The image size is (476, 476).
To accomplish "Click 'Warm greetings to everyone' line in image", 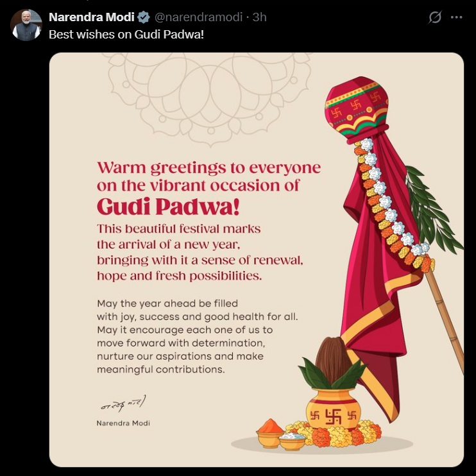I will (208, 168).
